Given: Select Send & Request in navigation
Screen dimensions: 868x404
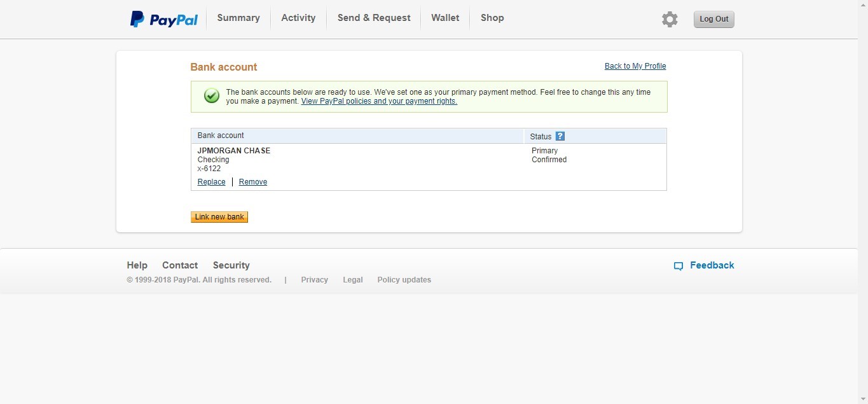Looking at the screenshot, I should (x=374, y=18).
